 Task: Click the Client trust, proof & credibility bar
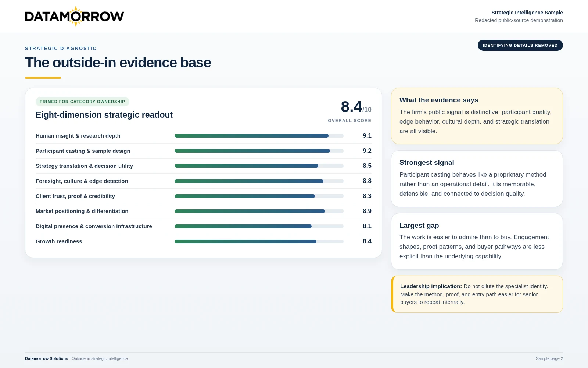pos(259,196)
